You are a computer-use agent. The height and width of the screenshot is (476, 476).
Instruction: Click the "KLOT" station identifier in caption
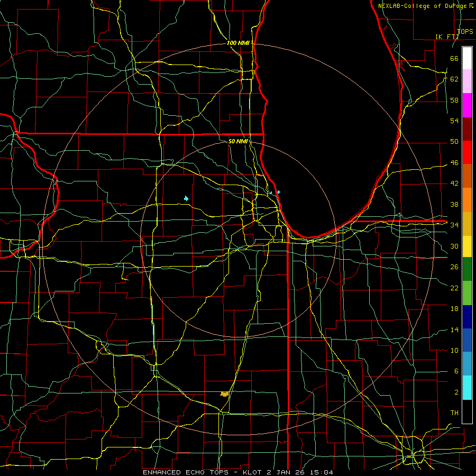pos(253,472)
